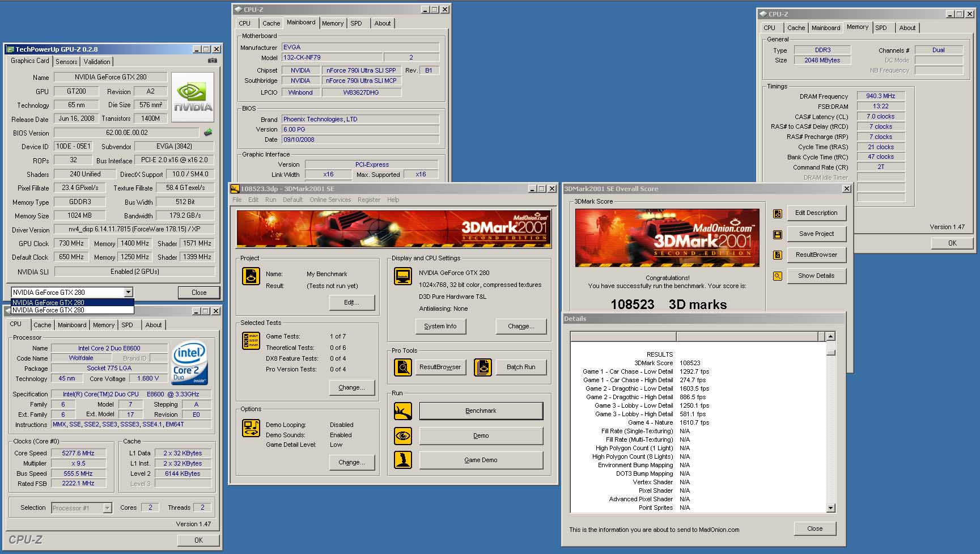
Task: Click the ResultBrowser button in Pro Tools
Action: click(x=440, y=367)
